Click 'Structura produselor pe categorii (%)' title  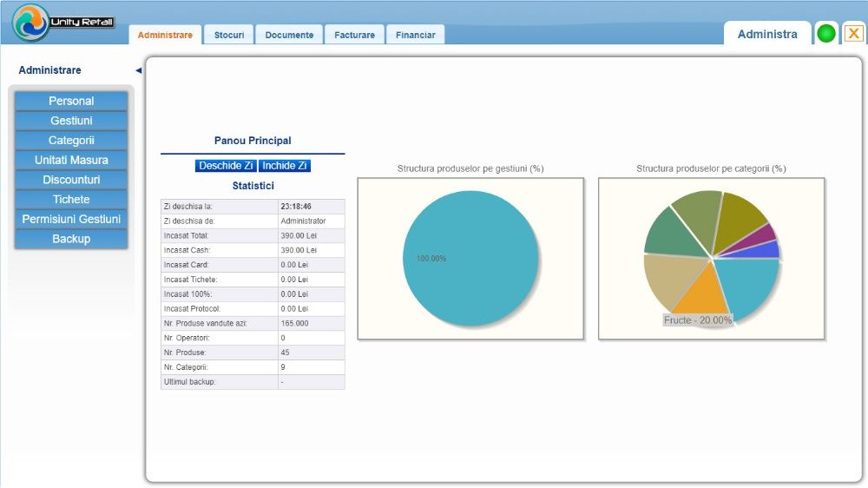pos(712,168)
